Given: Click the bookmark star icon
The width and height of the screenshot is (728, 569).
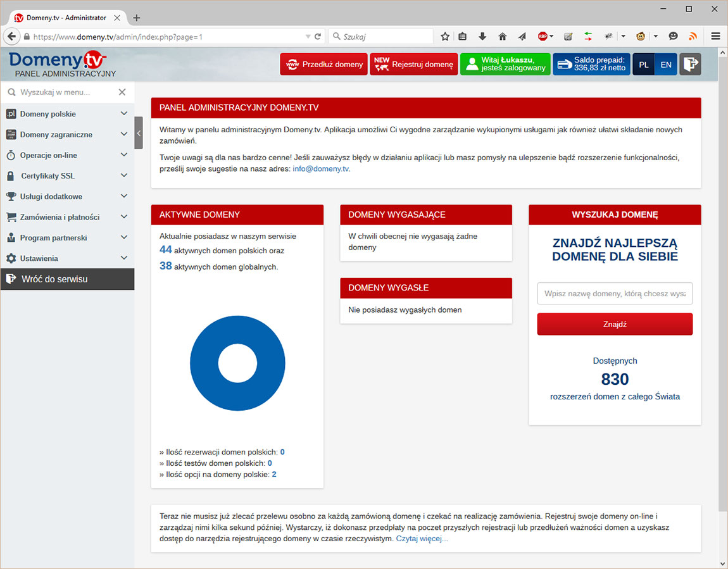Looking at the screenshot, I should click(x=445, y=36).
